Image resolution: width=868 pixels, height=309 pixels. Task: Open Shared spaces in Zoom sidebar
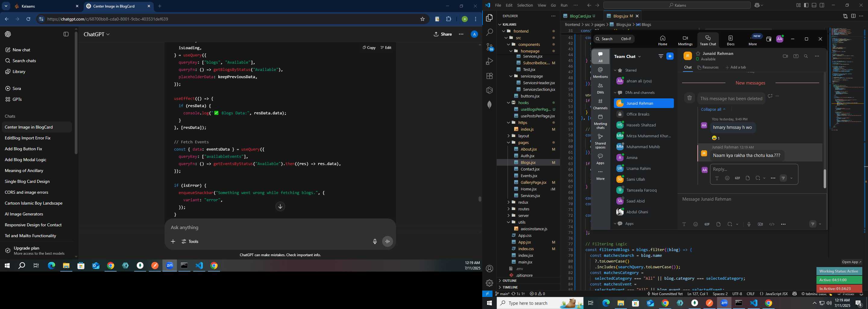[600, 141]
